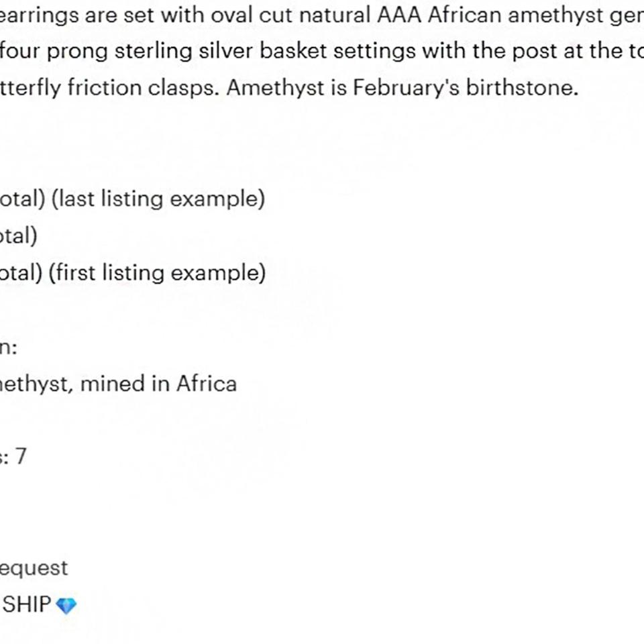644x644 pixels.
Task: Click the text 'mined in Africa'
Action: tap(158, 384)
